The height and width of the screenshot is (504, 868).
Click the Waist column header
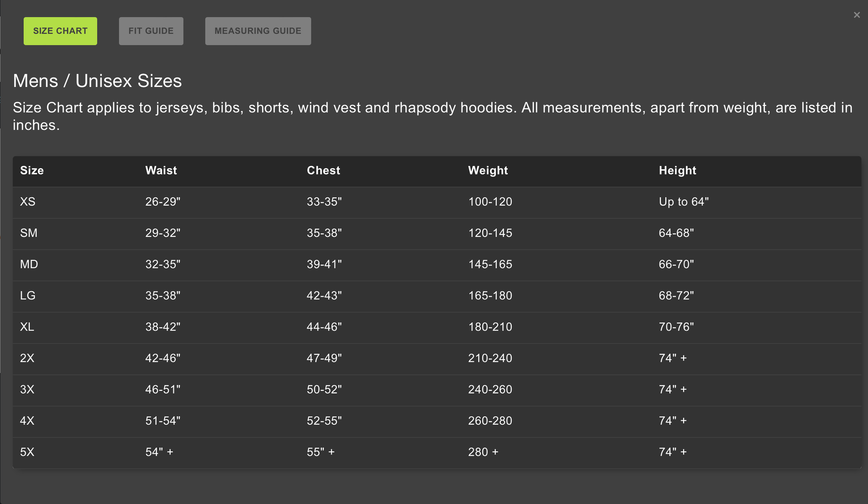click(161, 170)
